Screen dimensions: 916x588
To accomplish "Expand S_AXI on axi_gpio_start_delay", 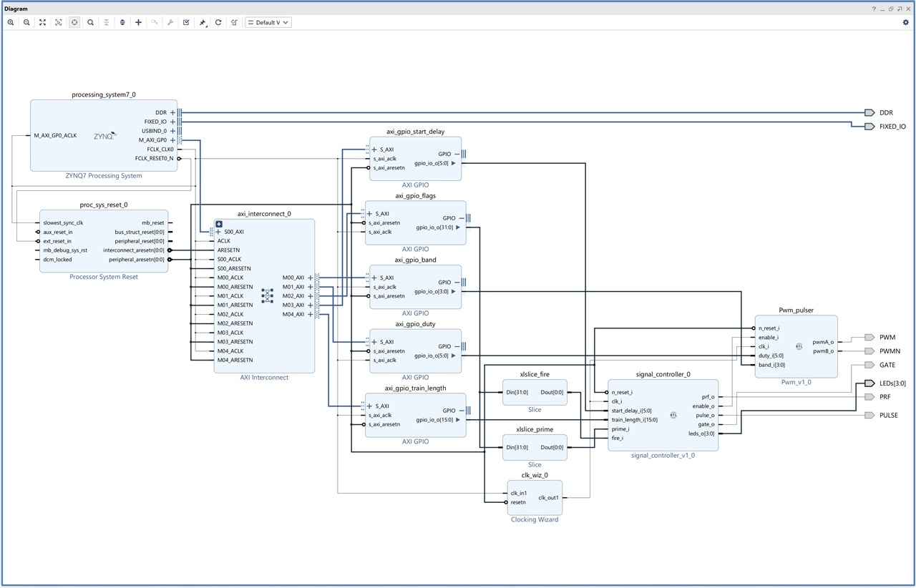I will click(x=374, y=150).
